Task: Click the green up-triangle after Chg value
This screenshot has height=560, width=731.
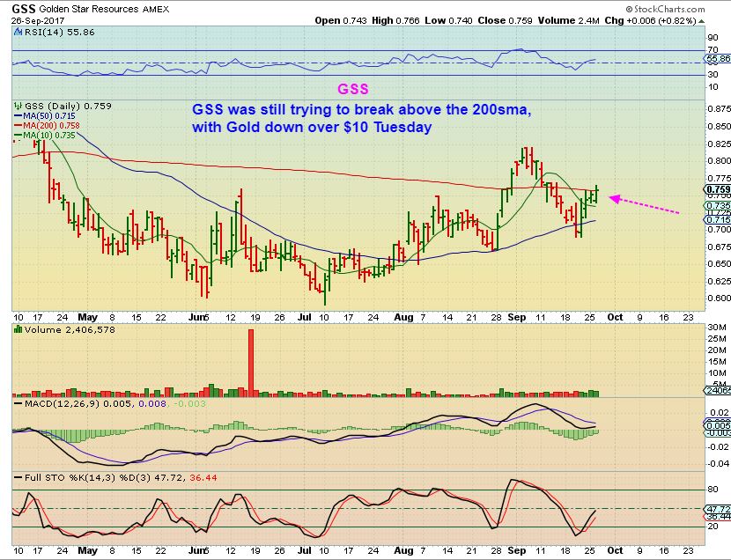Action: pyautogui.click(x=702, y=21)
